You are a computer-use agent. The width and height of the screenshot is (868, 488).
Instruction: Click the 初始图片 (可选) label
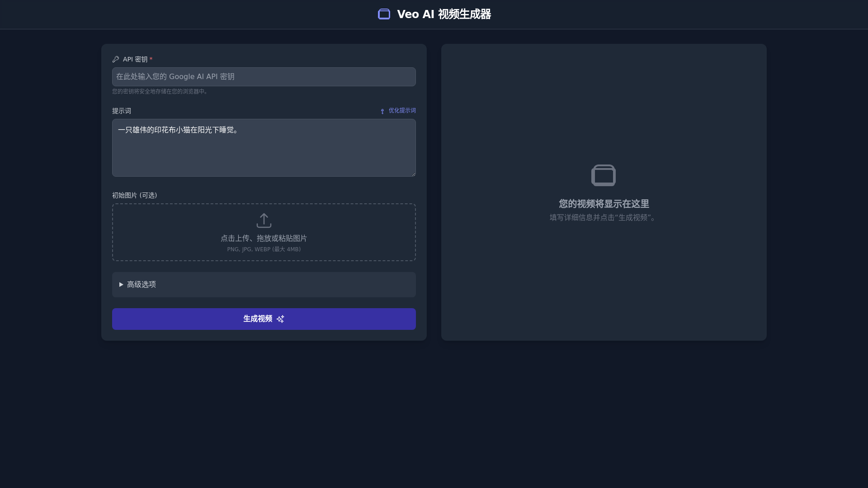[135, 196]
